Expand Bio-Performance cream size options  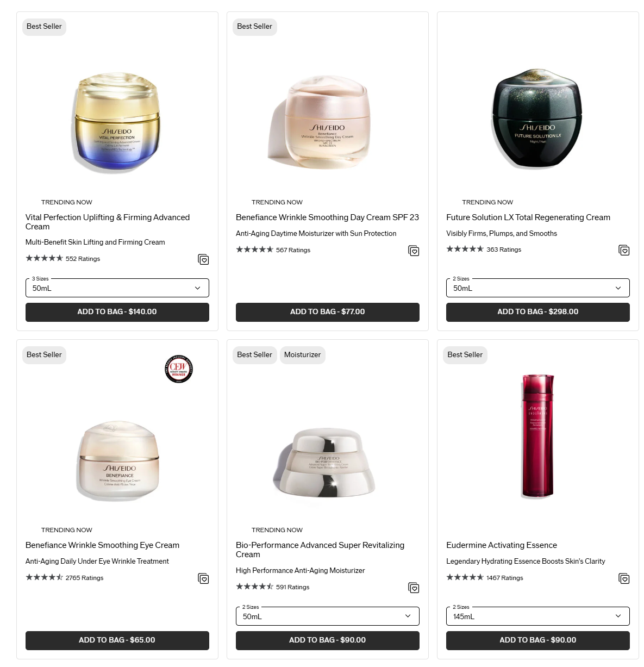tap(328, 616)
